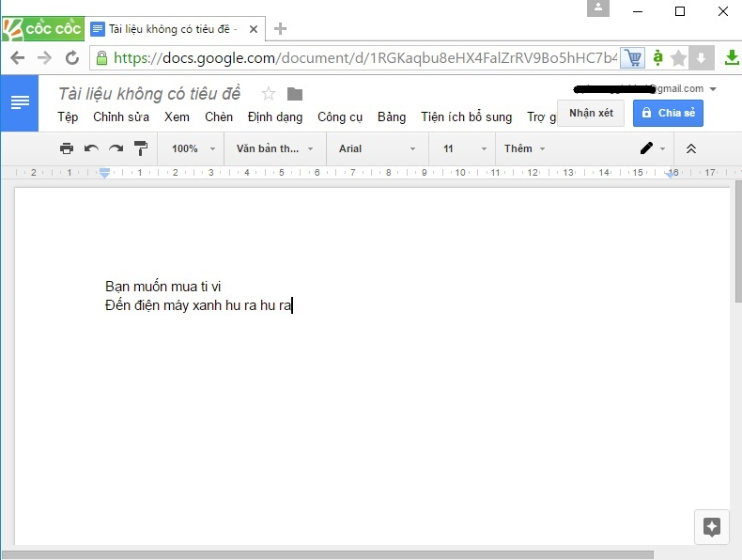Click the horizontal scrollbar at bottom
Image resolution: width=742 pixels, height=560 pixels.
pyautogui.click(x=328, y=554)
